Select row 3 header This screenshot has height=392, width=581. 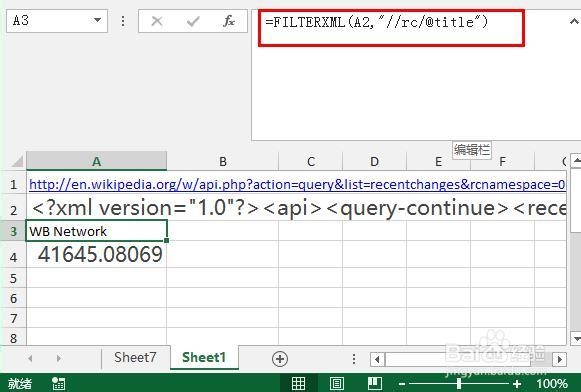click(14, 231)
